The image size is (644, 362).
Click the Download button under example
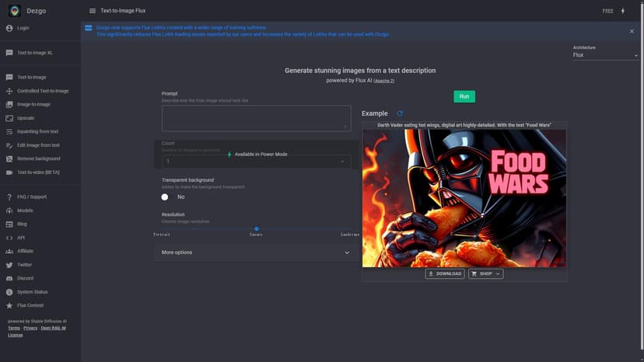(x=445, y=273)
